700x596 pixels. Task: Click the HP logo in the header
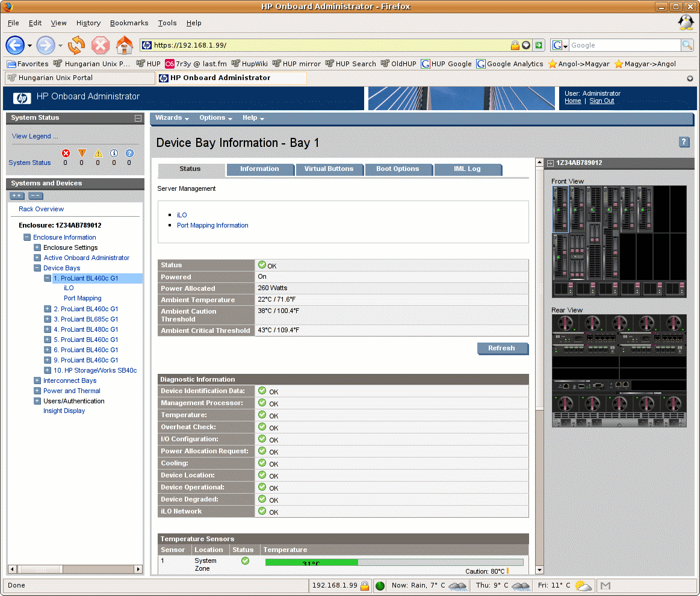[22, 98]
